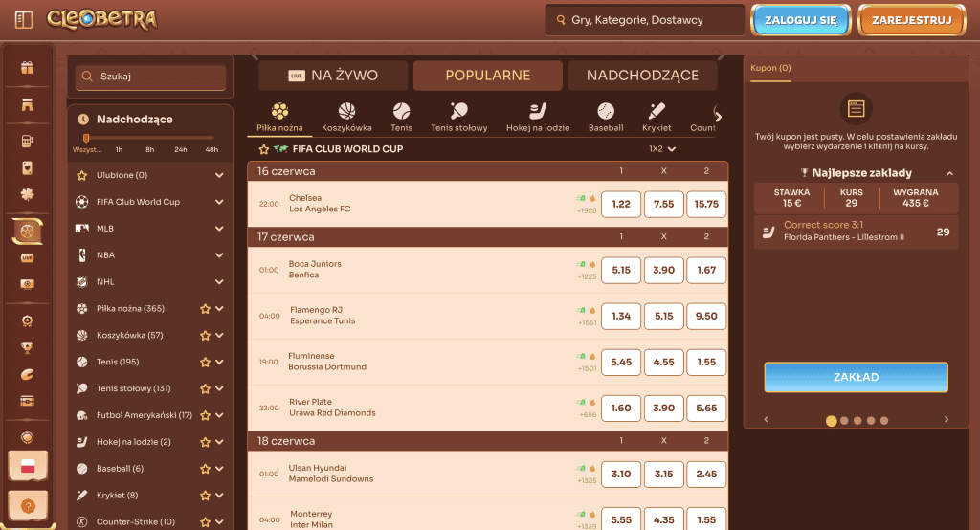The height and width of the screenshot is (530, 980).
Task: Click the Szukaj search field
Action: coord(150,77)
